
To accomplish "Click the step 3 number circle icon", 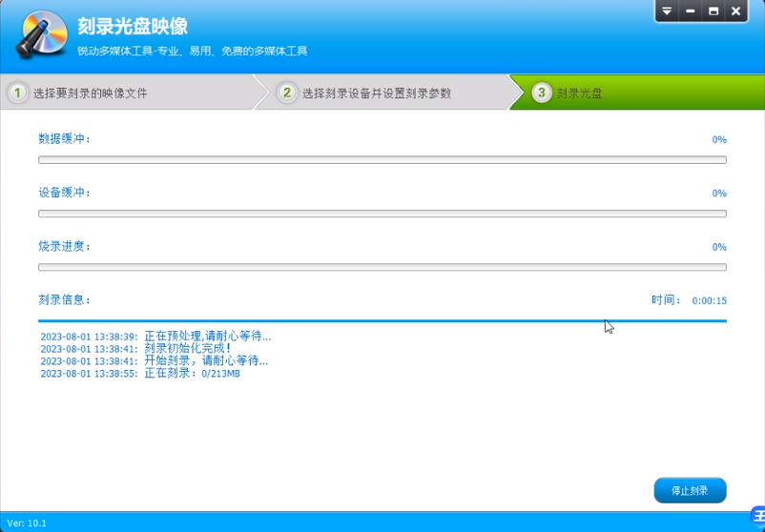I will [x=542, y=92].
